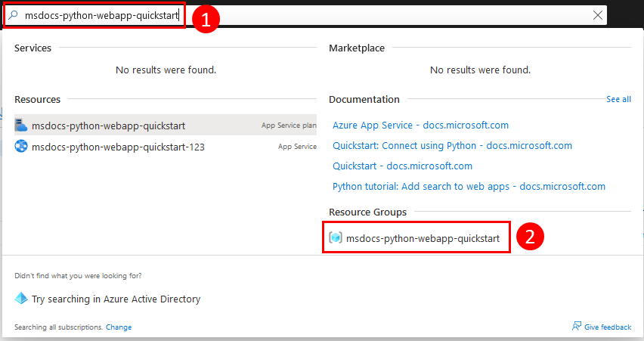This screenshot has width=644, height=341.
Task: Open Quickstart: Connect using Python link
Action: coord(452,145)
